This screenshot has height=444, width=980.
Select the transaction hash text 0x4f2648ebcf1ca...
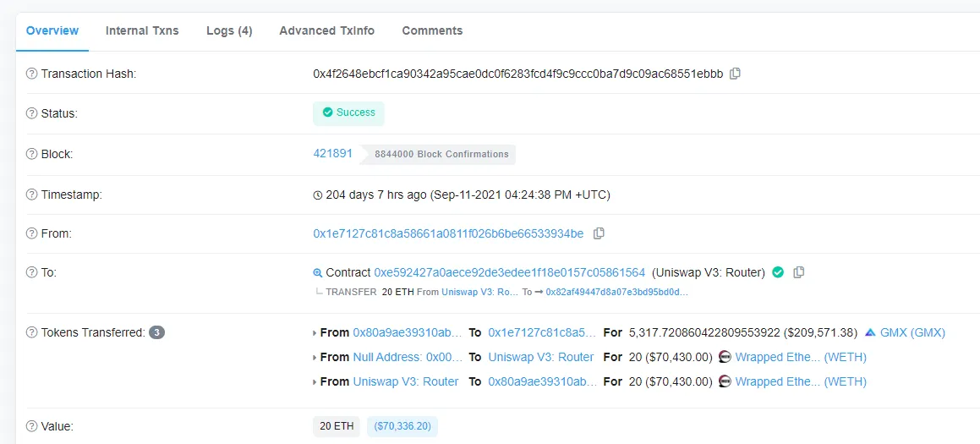click(518, 74)
